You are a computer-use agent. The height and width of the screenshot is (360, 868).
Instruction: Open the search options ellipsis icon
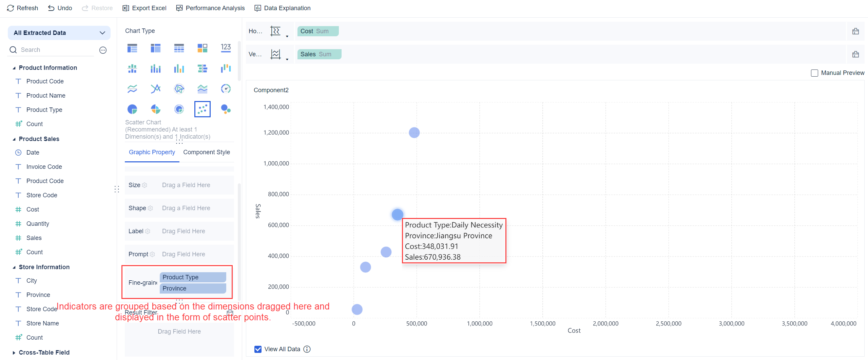point(103,50)
